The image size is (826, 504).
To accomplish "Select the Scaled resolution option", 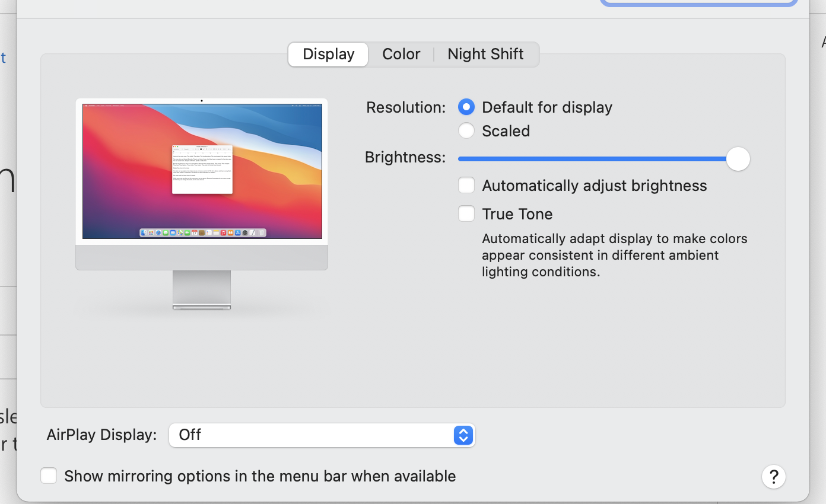I will 466,130.
